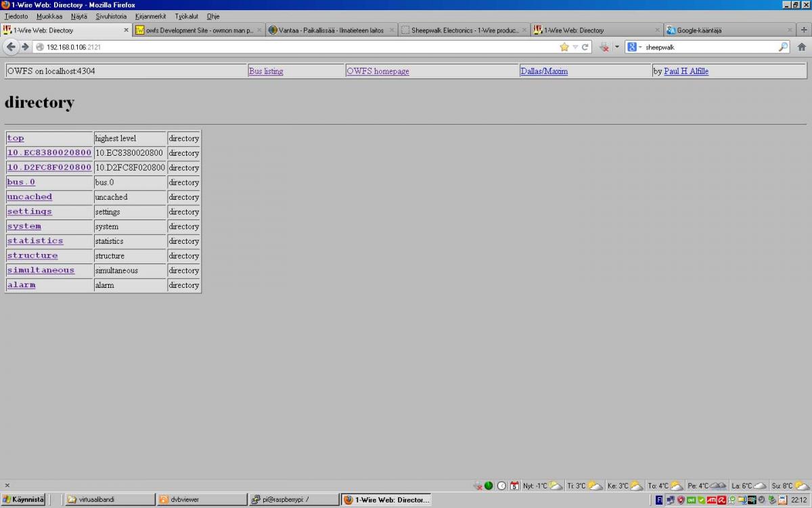Click the 'highest level' description cell
This screenshot has width=812, height=508.
click(130, 138)
